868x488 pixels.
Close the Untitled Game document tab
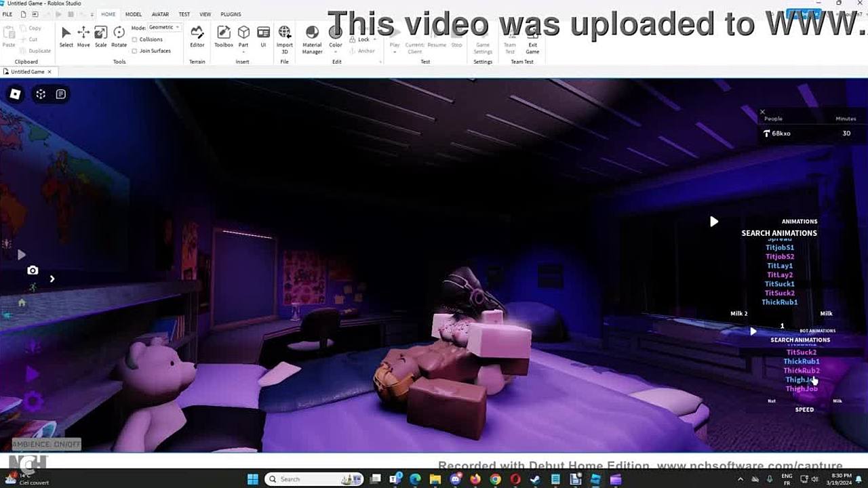50,72
